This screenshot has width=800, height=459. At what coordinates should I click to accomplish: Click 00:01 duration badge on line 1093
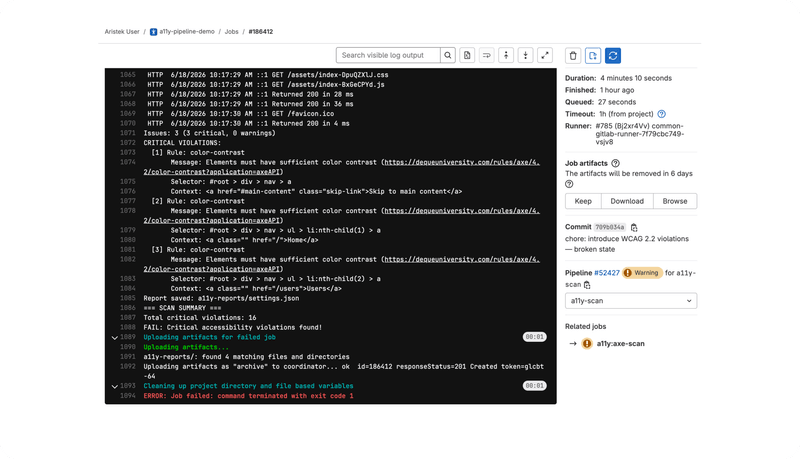[x=534, y=386]
